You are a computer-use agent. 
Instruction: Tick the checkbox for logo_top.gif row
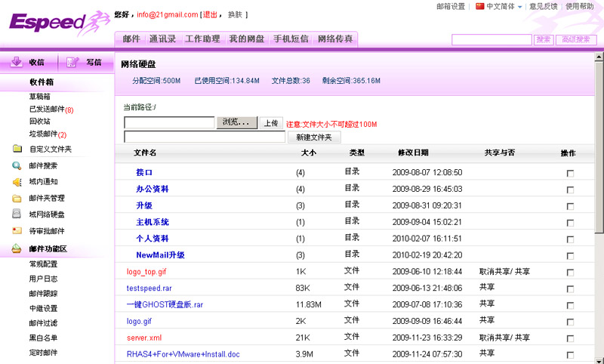click(x=570, y=272)
